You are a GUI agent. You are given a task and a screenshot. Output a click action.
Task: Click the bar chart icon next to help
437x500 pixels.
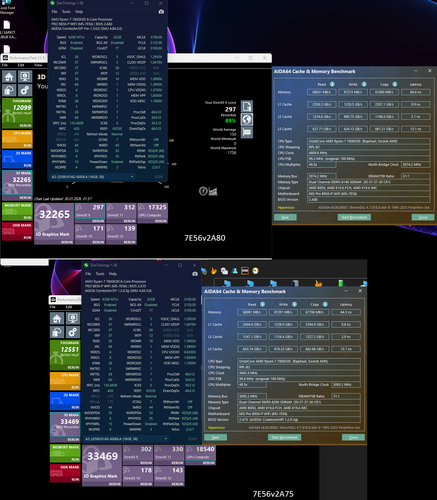tap(213, 191)
